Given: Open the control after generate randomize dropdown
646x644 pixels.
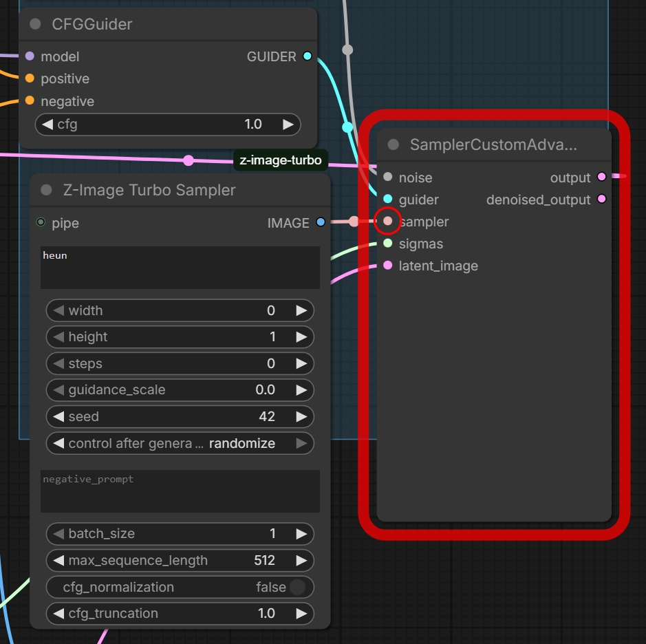Looking at the screenshot, I should (x=180, y=443).
